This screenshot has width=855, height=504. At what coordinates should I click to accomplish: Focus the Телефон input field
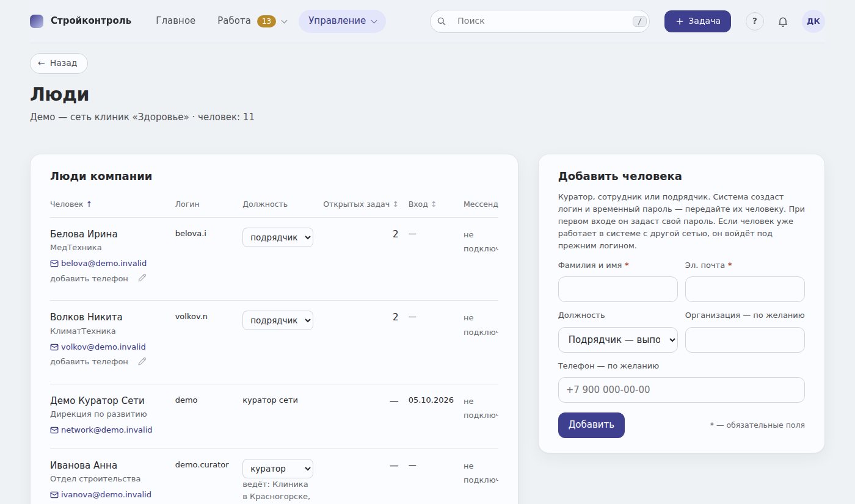tap(682, 390)
